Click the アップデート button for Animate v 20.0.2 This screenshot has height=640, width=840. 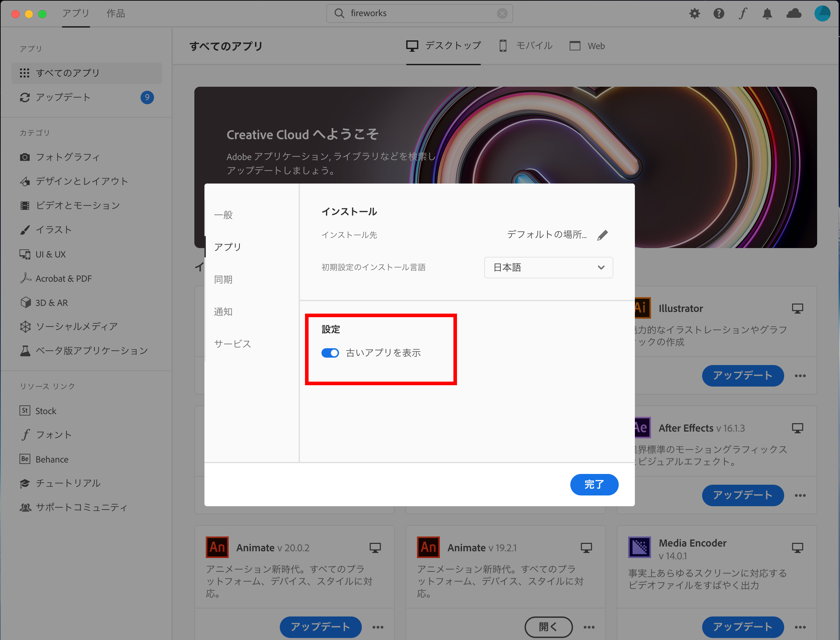click(x=320, y=627)
